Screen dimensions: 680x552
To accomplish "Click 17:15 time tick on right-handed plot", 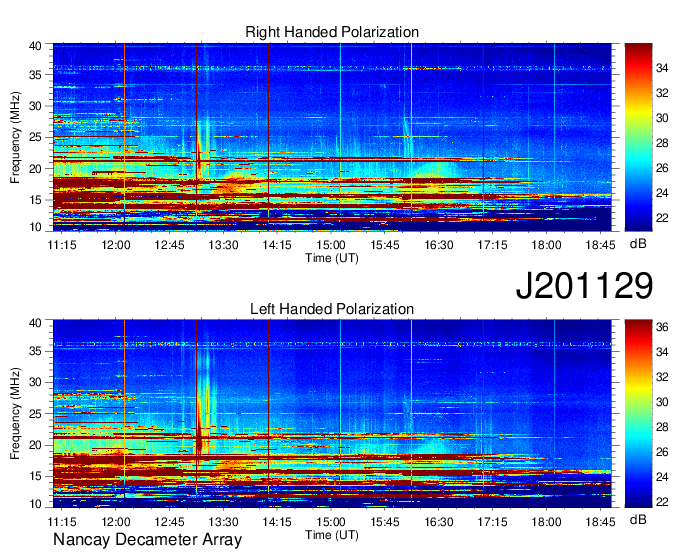I will (492, 245).
